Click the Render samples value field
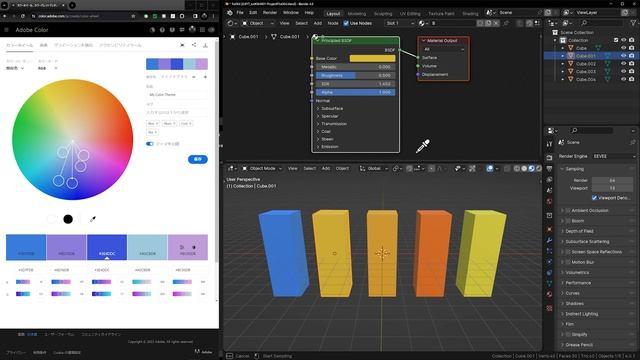640x360 pixels. pyautogui.click(x=612, y=180)
